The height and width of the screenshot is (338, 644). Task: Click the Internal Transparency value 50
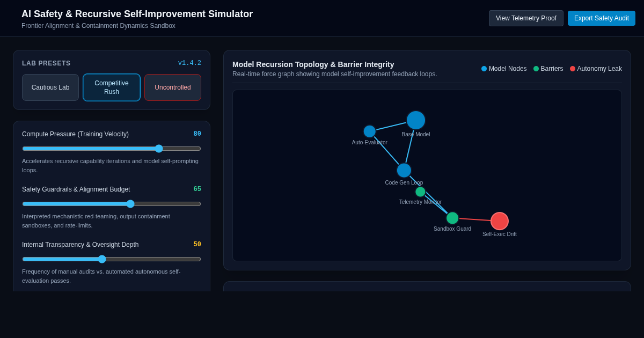coord(197,245)
